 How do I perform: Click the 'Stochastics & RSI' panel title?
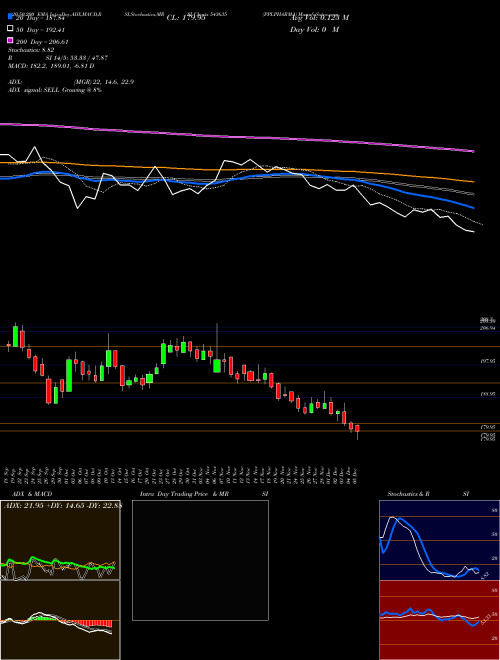428,494
